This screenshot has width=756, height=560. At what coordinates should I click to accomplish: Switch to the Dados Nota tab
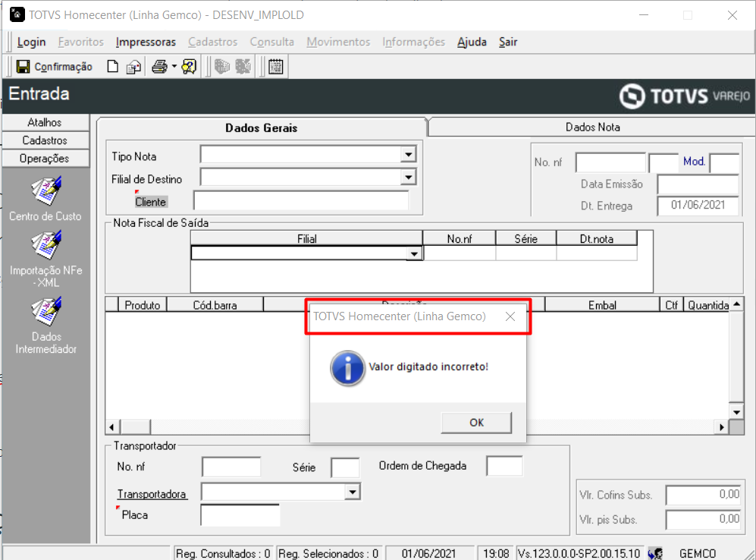tap(592, 127)
